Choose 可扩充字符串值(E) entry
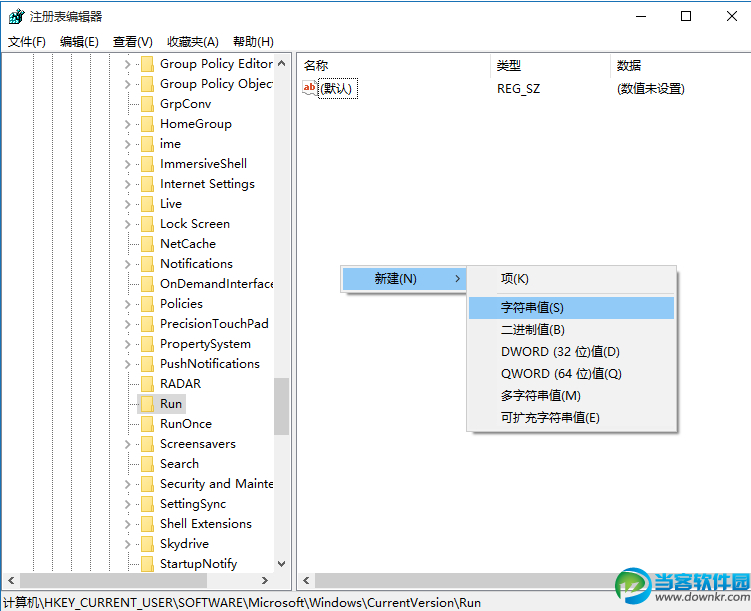 pyautogui.click(x=571, y=418)
